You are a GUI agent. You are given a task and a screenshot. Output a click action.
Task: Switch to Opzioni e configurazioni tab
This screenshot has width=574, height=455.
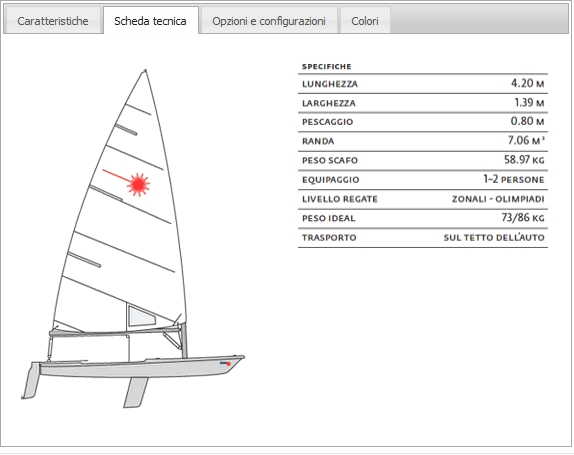pyautogui.click(x=269, y=21)
